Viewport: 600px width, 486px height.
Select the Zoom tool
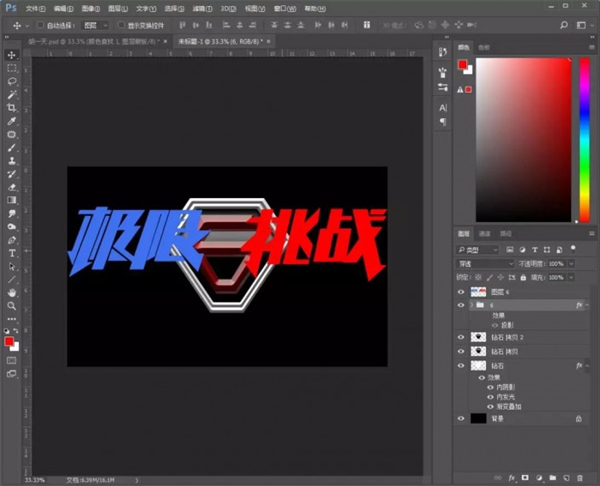[12, 305]
